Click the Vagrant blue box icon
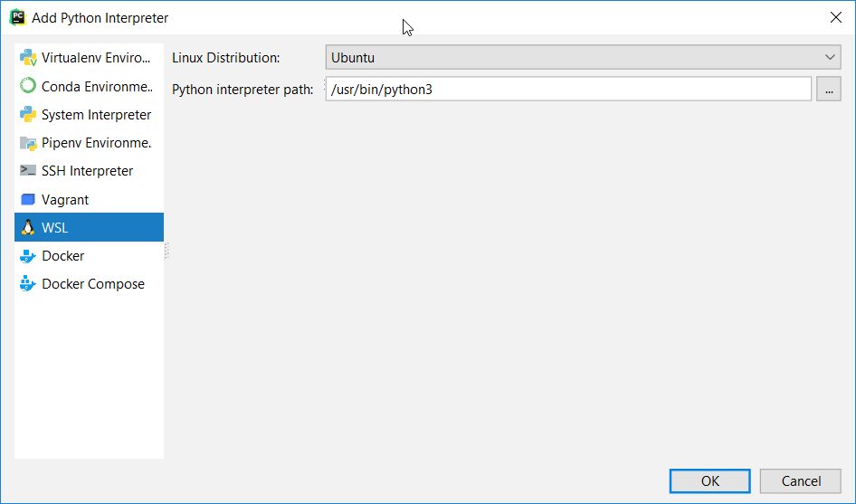This screenshot has width=856, height=504. [x=28, y=199]
